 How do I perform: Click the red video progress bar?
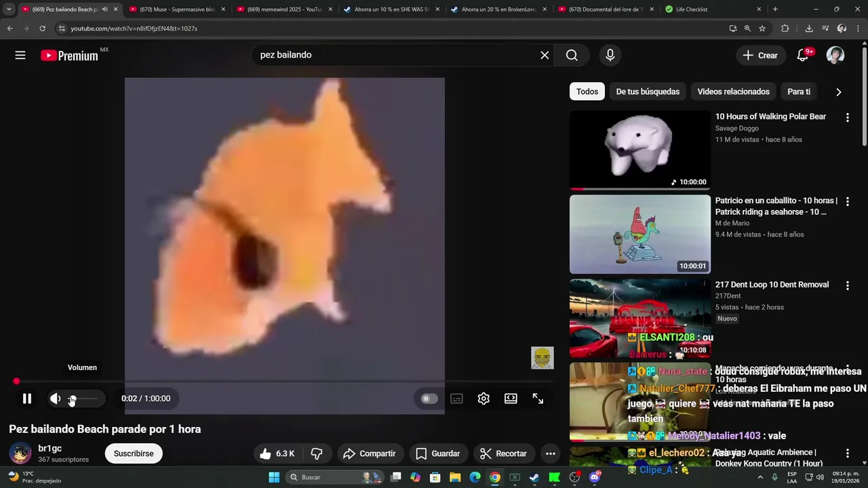pos(285,382)
